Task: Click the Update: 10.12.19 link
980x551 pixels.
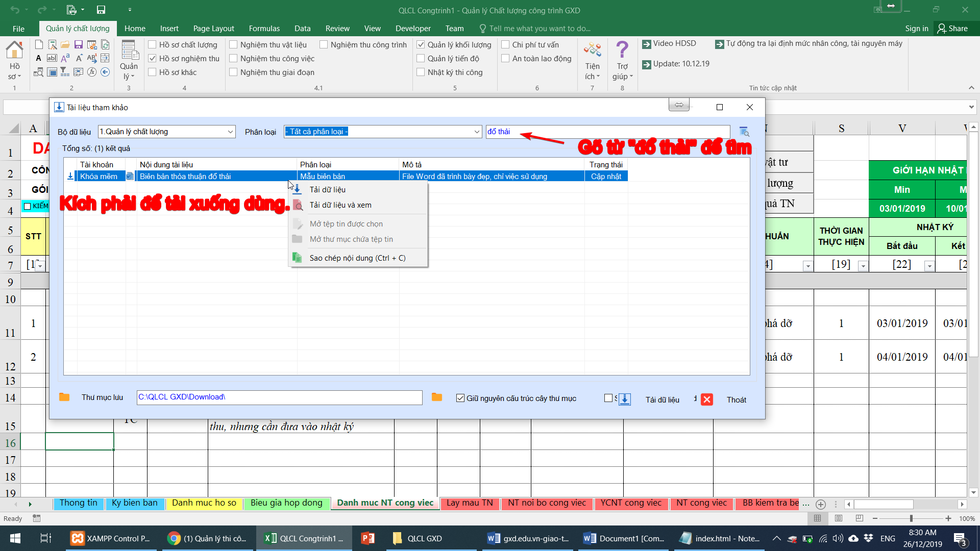Action: 675,64
